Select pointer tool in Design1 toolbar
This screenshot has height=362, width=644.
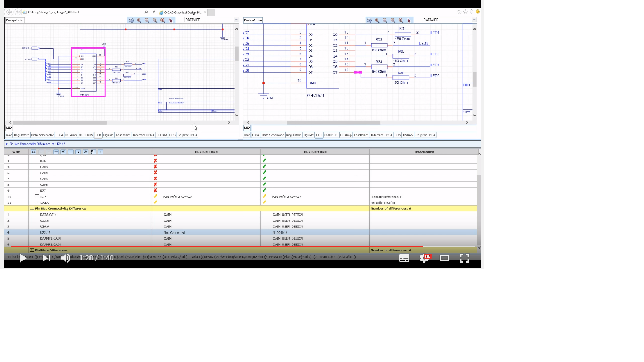(171, 21)
